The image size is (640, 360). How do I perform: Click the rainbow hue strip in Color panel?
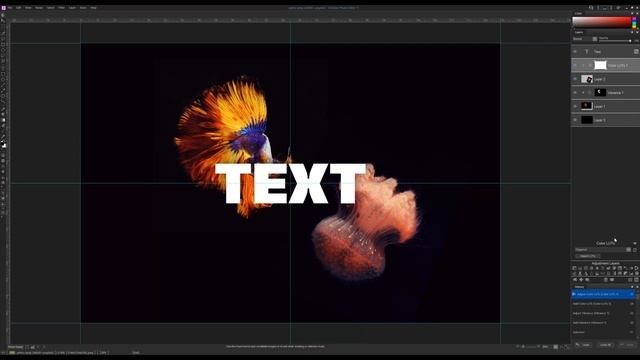click(x=634, y=22)
